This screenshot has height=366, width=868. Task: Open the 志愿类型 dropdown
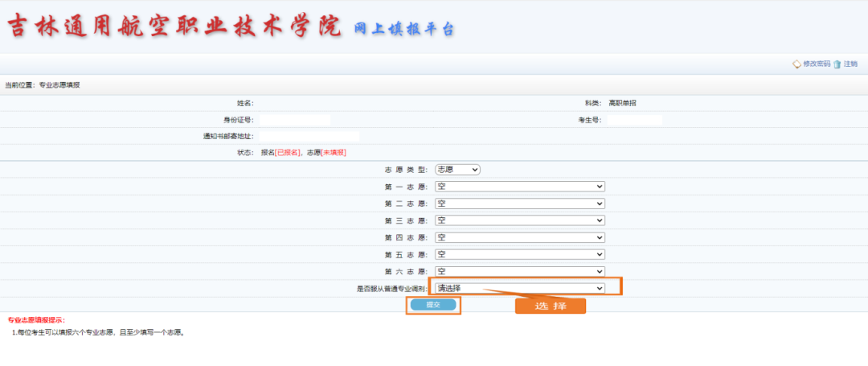pos(457,170)
